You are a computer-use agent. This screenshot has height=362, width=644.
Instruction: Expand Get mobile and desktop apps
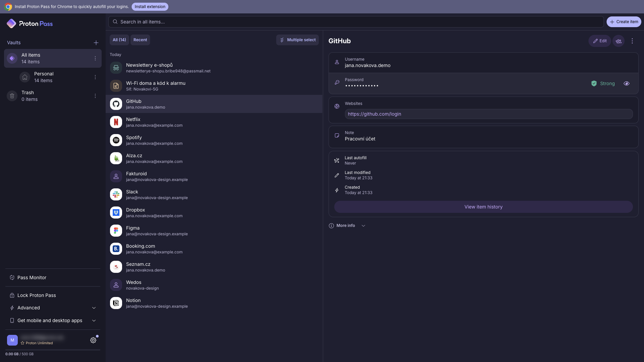53,320
